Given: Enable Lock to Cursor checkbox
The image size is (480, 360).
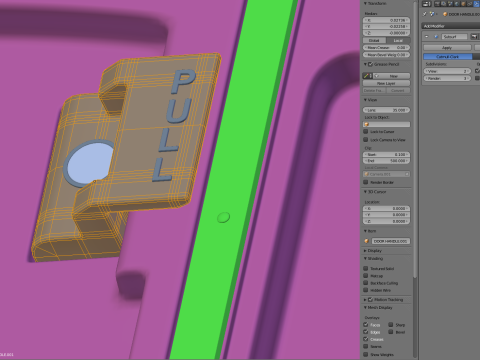Looking at the screenshot, I should tap(366, 131).
